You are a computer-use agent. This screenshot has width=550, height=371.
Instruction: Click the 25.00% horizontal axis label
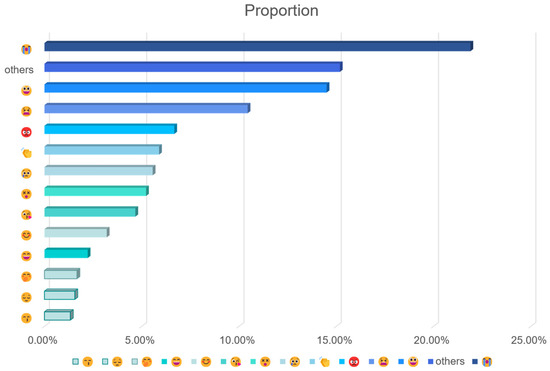click(529, 340)
